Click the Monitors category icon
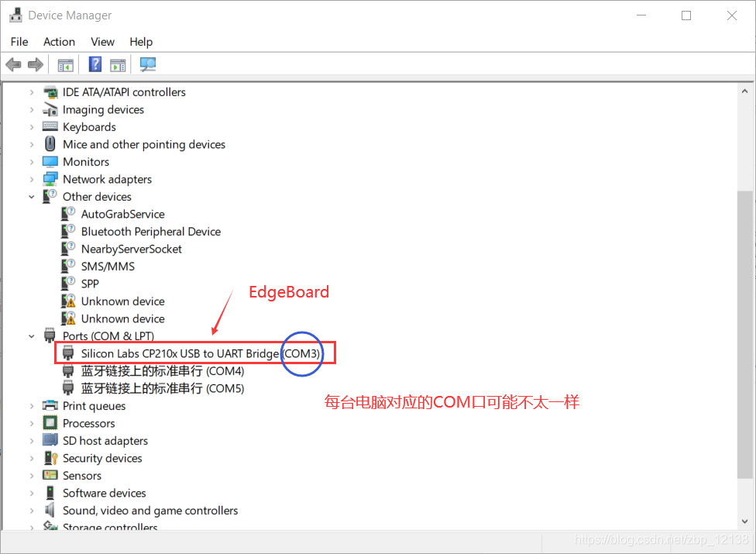The height and width of the screenshot is (554, 756). (50, 161)
